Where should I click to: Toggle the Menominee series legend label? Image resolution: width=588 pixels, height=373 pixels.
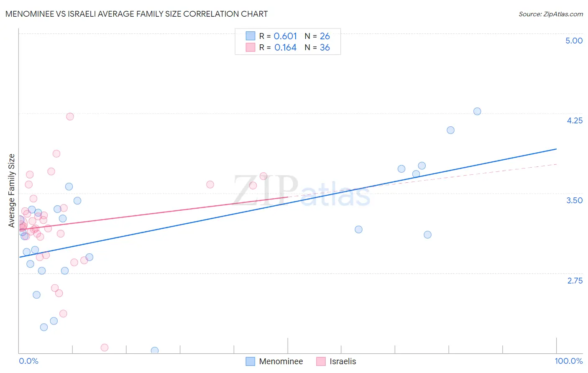[x=281, y=361]
